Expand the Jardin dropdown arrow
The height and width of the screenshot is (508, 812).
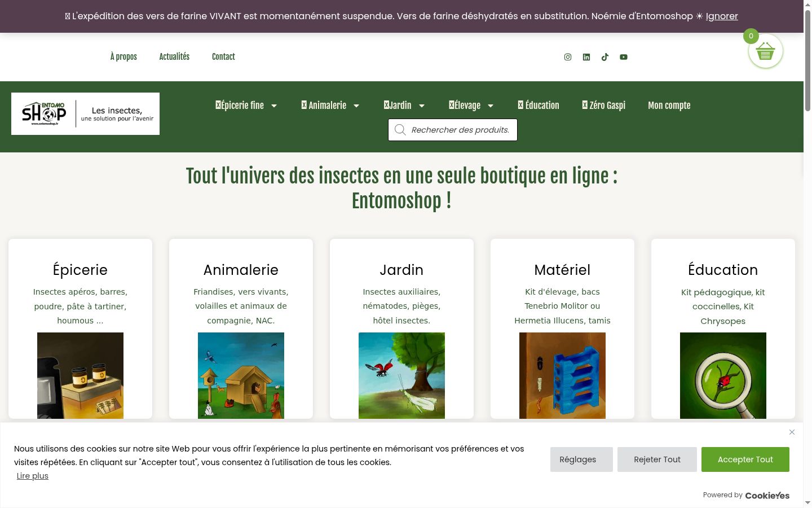coord(422,106)
